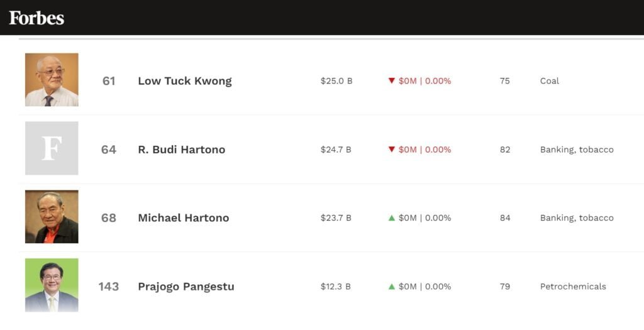Click the red down arrow for R. Budi Hartono
Viewport: 644px width, 330px height.
pyautogui.click(x=391, y=150)
